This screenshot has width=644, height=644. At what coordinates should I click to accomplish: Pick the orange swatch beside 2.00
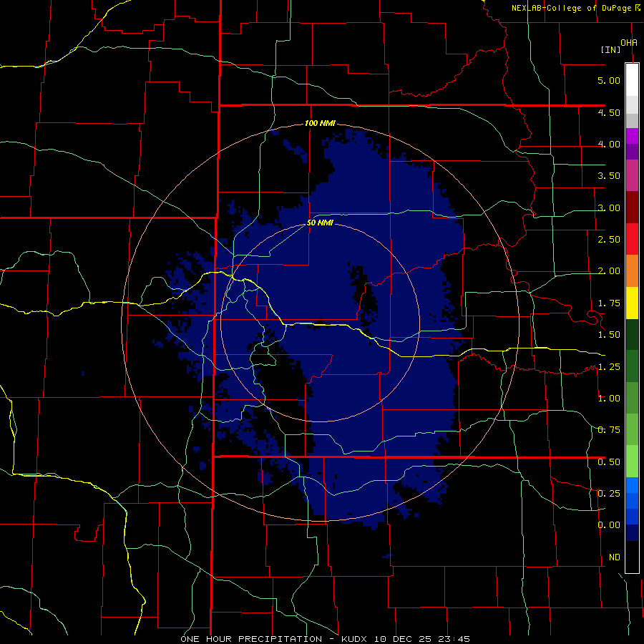click(x=632, y=271)
